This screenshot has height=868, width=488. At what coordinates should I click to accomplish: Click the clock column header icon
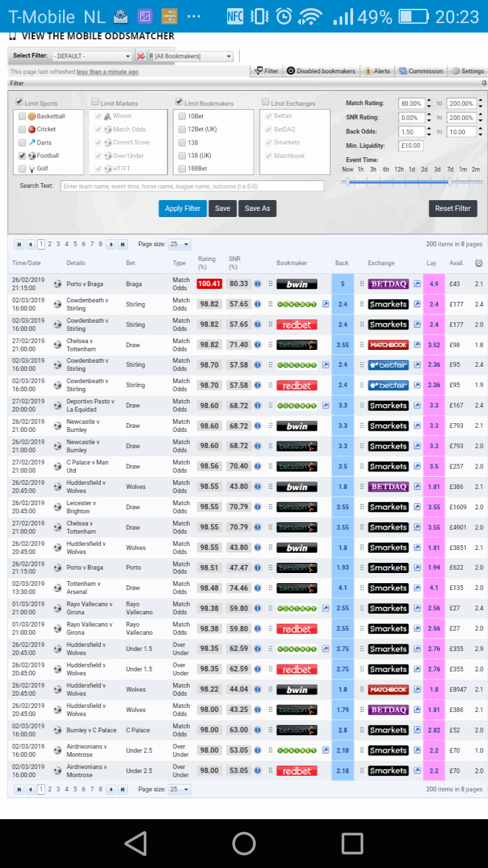point(479,262)
